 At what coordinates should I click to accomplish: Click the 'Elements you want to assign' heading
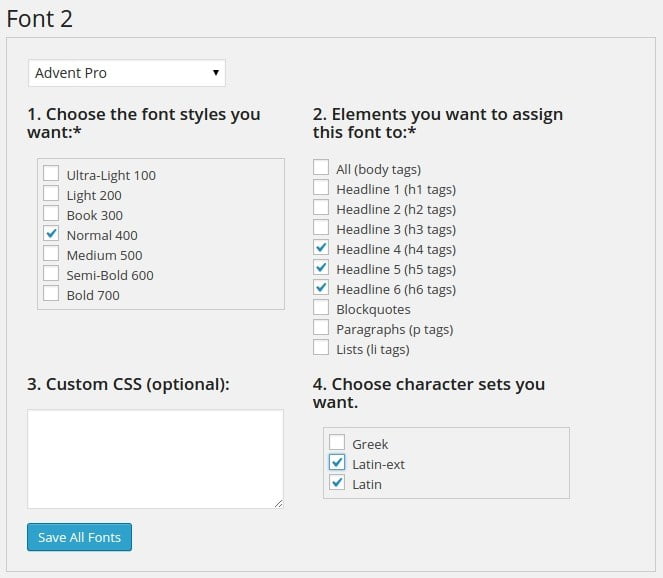point(438,123)
